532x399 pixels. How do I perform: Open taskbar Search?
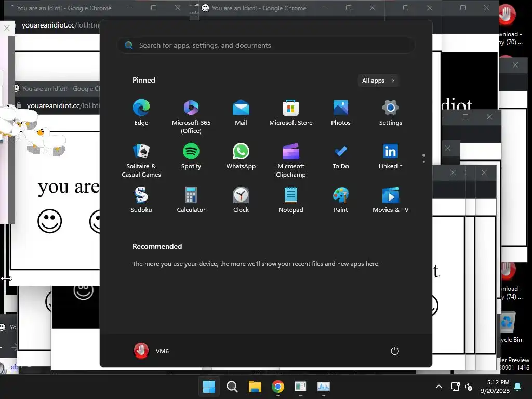point(232,387)
